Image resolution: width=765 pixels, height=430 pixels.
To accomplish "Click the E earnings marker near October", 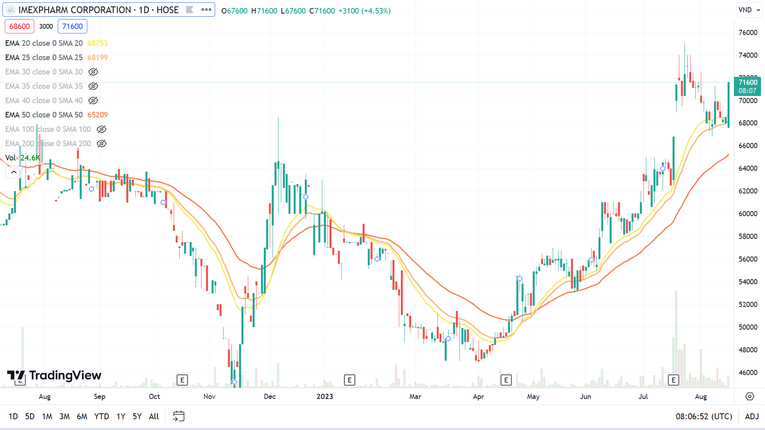I will 182,380.
